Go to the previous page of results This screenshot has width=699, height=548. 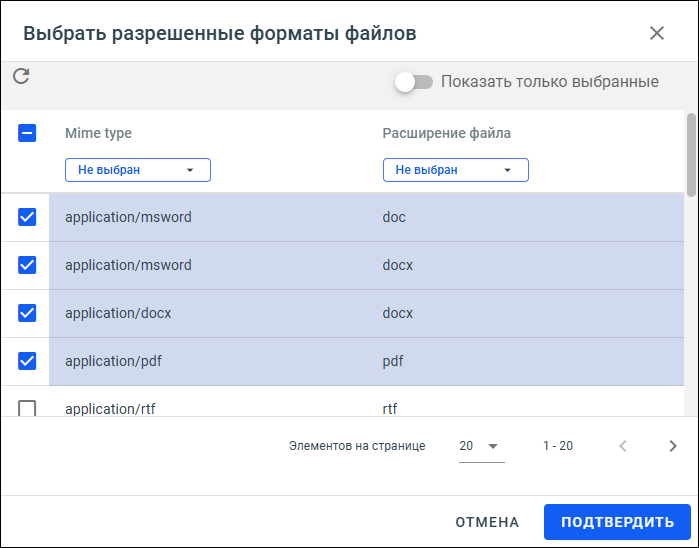coord(623,446)
